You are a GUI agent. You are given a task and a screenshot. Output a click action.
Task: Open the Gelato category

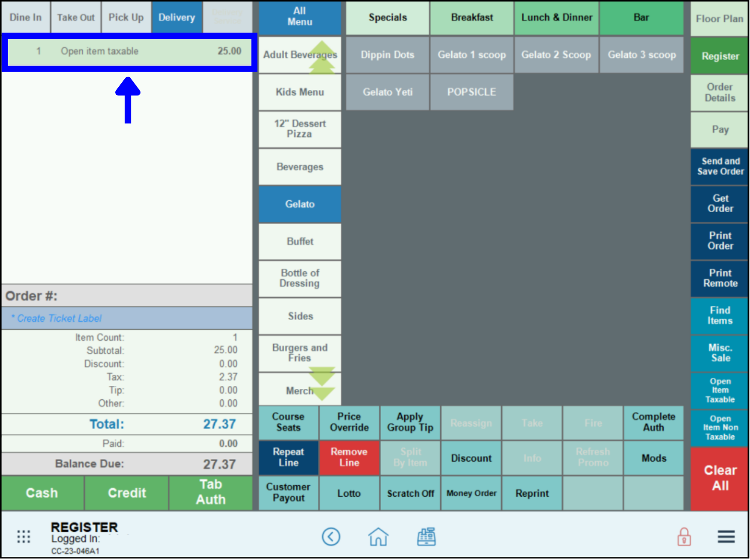click(x=299, y=204)
